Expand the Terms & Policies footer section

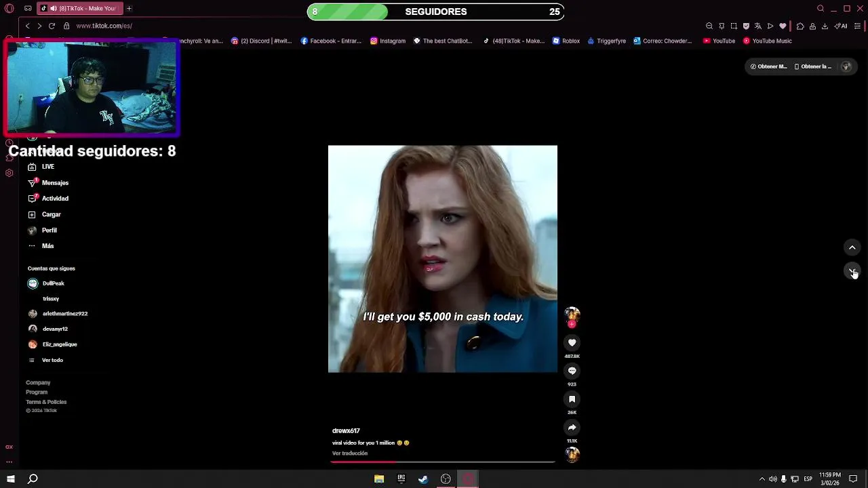point(46,402)
